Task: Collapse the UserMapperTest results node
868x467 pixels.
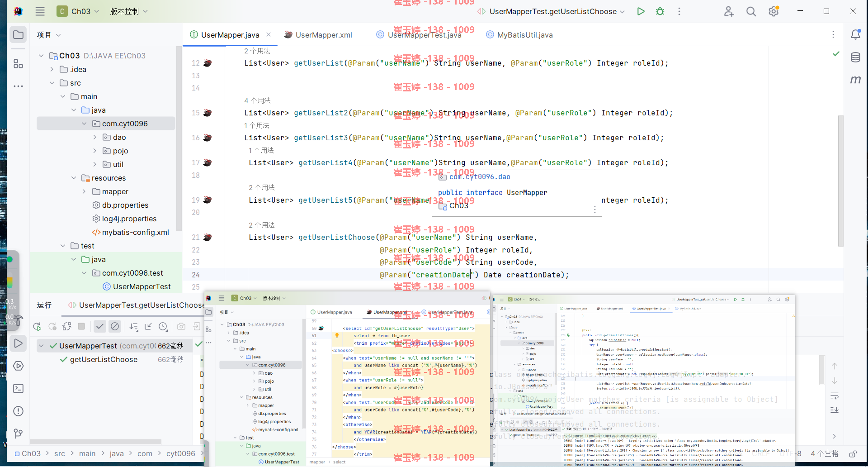Action: [x=41, y=346]
